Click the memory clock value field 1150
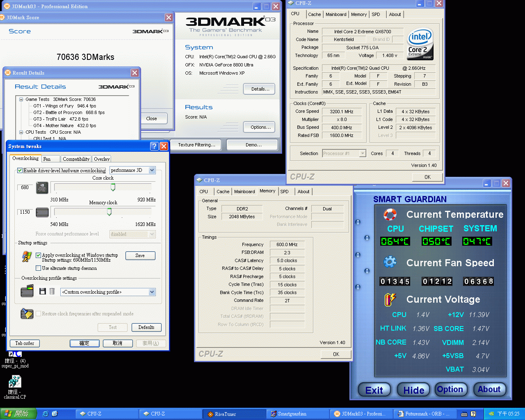525x420 pixels. tap(25, 212)
